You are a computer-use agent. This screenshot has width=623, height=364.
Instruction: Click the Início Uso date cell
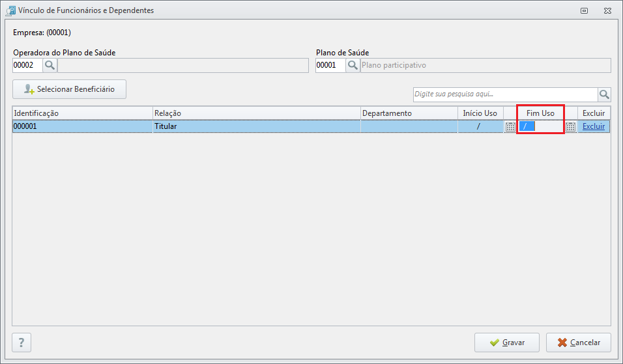[480, 126]
